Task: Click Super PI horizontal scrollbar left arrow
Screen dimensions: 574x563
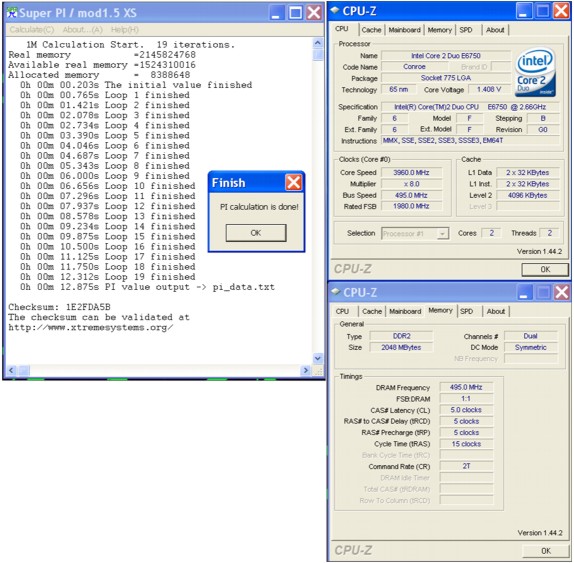Action: (x=11, y=370)
